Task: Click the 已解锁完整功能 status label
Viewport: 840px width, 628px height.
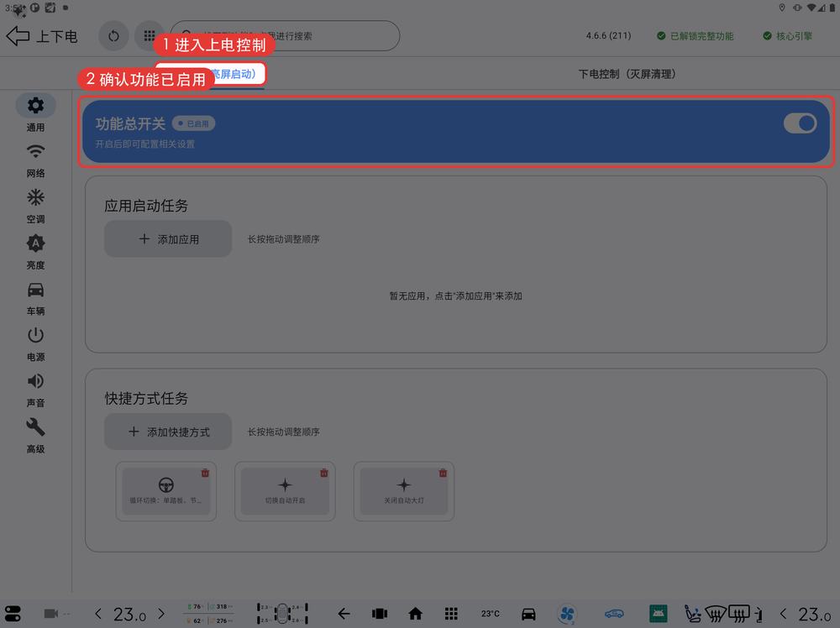Action: (696, 36)
